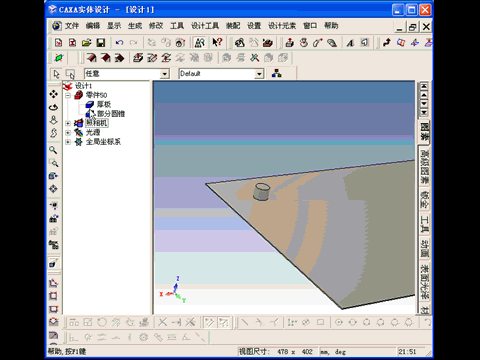
Task: Click the small cylinder on the plate
Action: pos(261,192)
